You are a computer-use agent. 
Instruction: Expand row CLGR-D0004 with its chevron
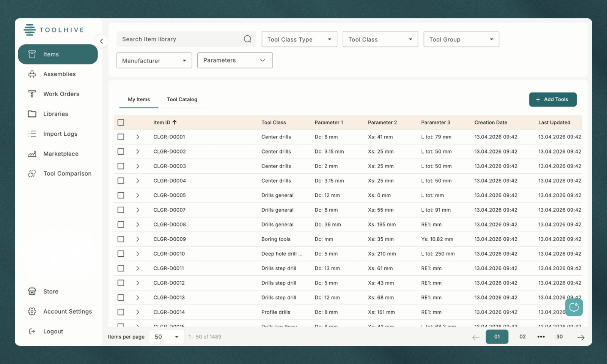137,181
